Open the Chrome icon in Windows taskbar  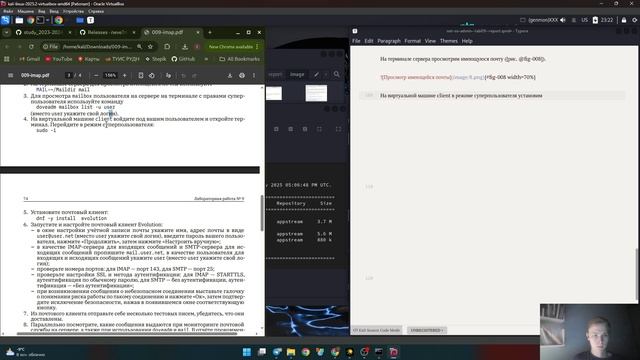coord(305,352)
